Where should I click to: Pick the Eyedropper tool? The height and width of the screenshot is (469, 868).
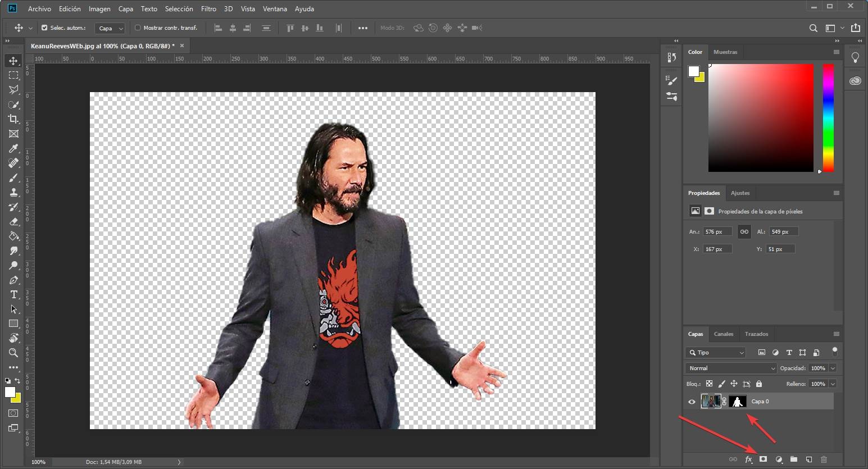tap(13, 148)
